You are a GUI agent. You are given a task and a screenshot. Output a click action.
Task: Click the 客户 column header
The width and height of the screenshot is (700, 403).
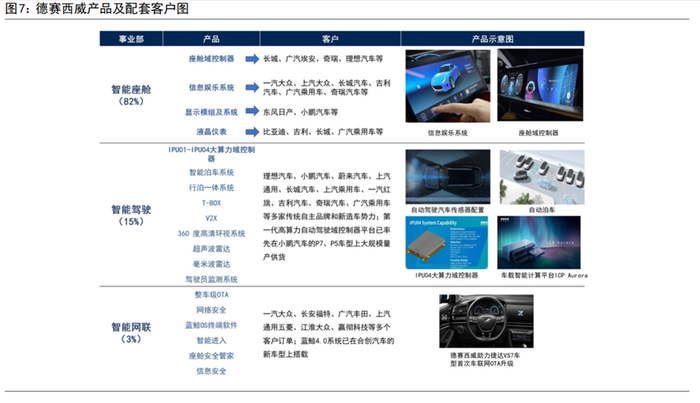330,39
